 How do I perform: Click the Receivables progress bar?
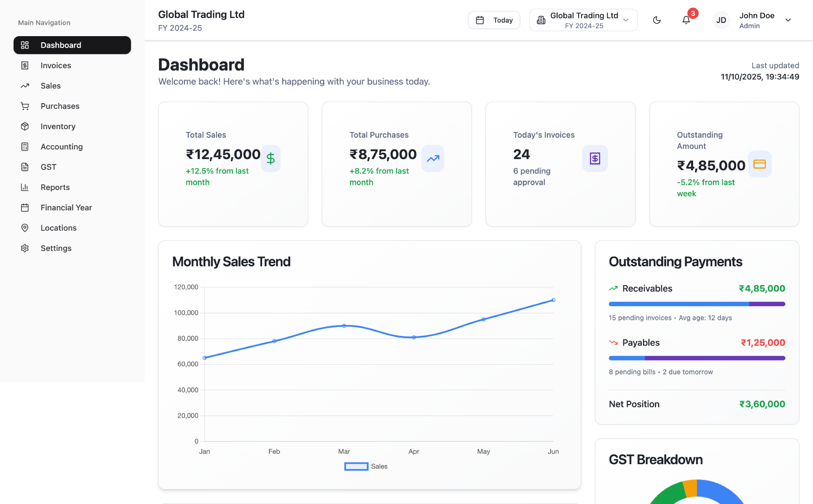tap(697, 304)
